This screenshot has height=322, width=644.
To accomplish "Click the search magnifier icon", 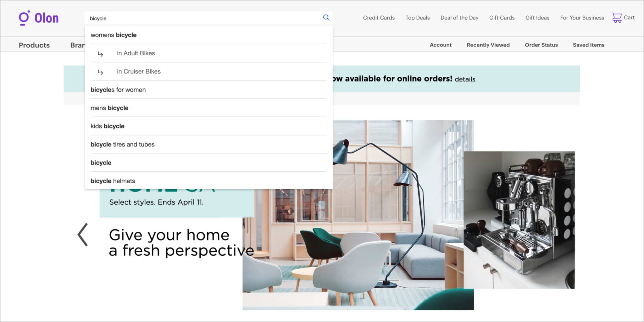I will coord(326,18).
